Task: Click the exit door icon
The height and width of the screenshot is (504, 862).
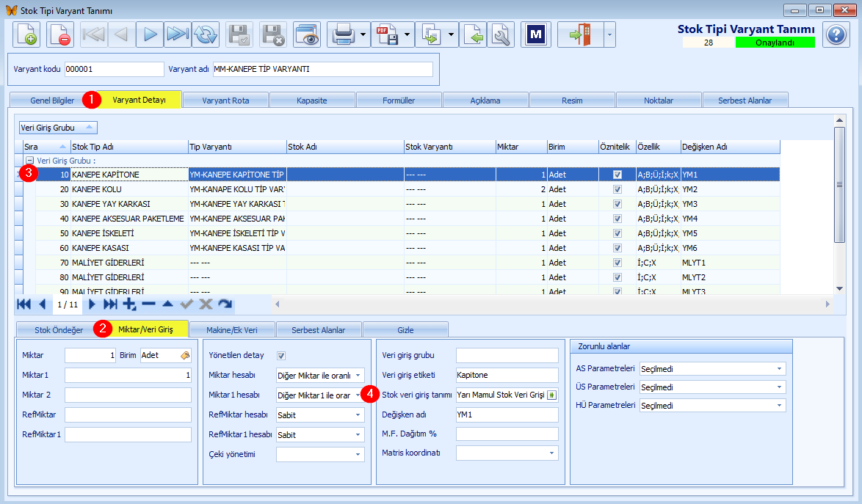Action: tap(581, 34)
